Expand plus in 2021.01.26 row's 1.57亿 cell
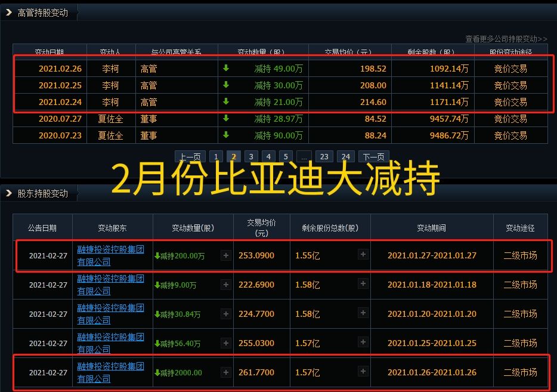 pyautogui.click(x=363, y=371)
